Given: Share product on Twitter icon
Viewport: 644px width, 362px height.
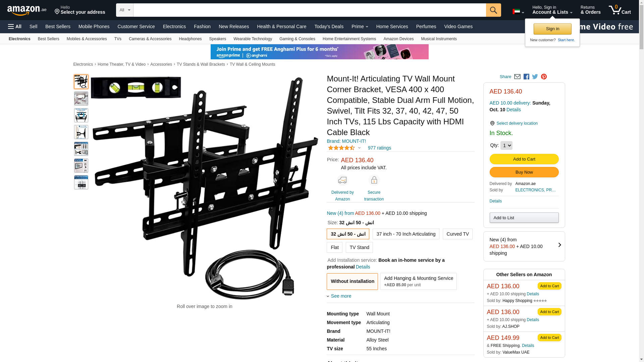Looking at the screenshot, I should 535,77.
